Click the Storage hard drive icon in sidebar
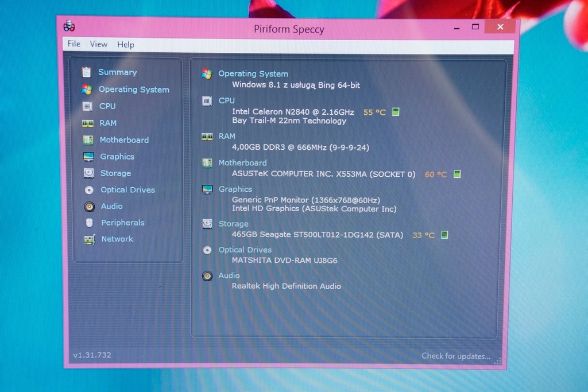The width and height of the screenshot is (588, 392). 89,173
